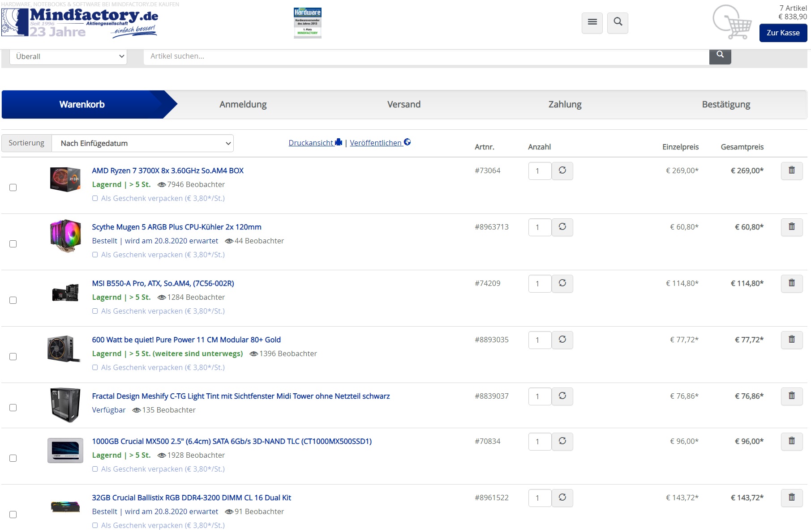Enable gift wrapping for Crucial Ballistix RGB
The height and width of the screenshot is (532, 811).
pos(95,525)
